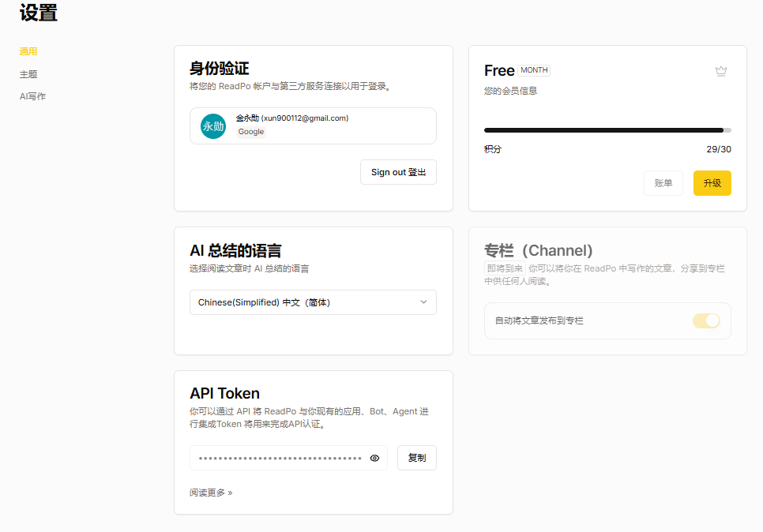
Task: Click the masked API token field
Action: coord(288,458)
